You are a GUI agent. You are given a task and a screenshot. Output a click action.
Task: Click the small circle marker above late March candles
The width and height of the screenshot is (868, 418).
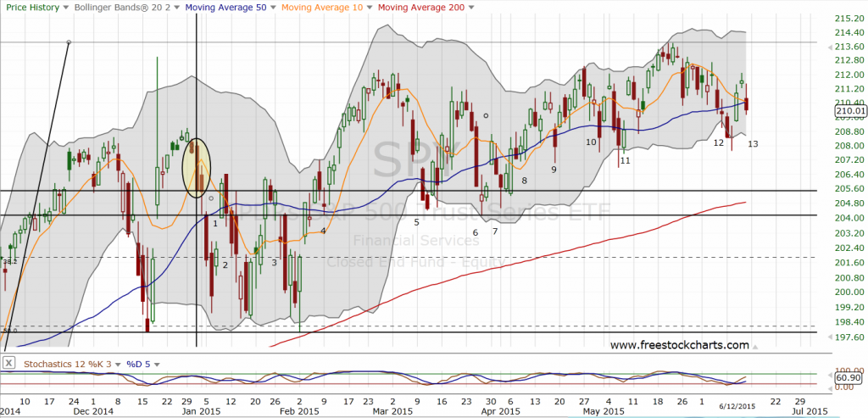click(486, 115)
